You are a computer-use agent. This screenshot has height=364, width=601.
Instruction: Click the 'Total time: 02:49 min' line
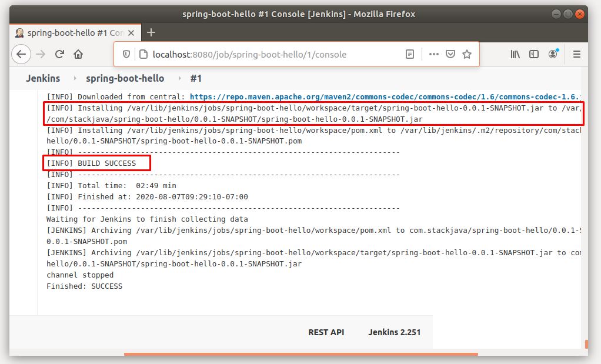coord(111,185)
